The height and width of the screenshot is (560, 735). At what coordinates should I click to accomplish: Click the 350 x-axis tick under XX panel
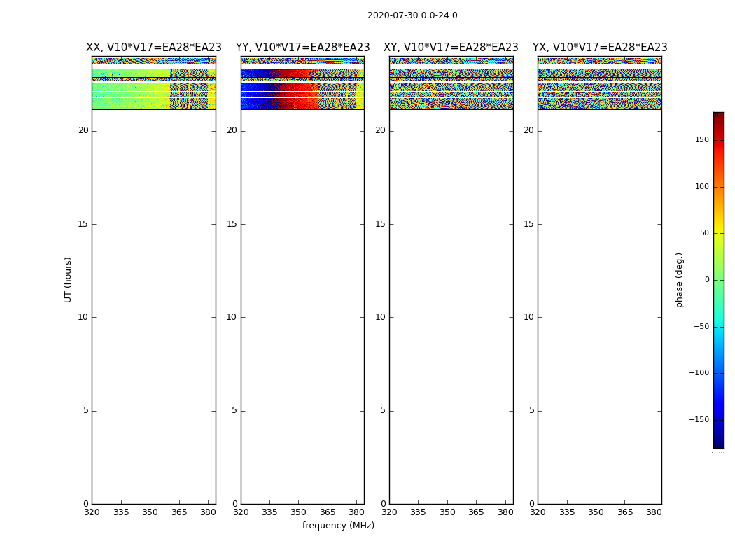[x=150, y=512]
